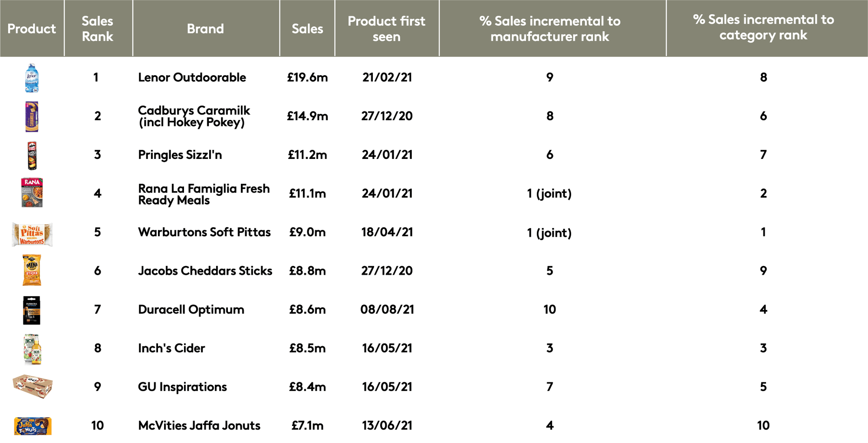Click the GU Inspirations box image
This screenshot has height=443, width=868.
tap(33, 387)
